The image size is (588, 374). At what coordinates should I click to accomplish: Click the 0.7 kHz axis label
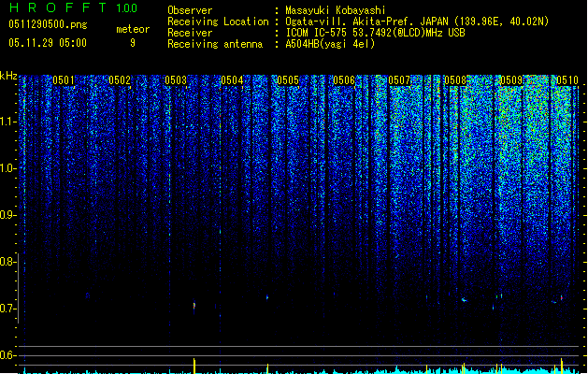[x=7, y=309]
